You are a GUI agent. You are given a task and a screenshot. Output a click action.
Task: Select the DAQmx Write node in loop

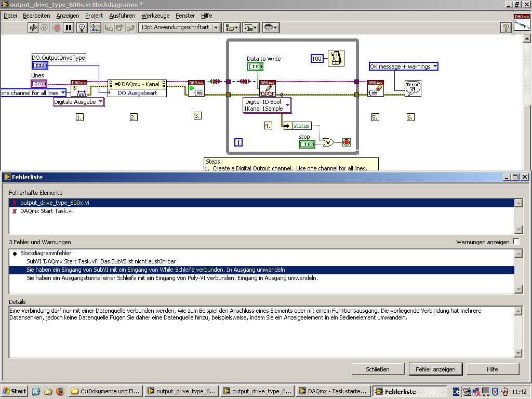pyautogui.click(x=268, y=88)
